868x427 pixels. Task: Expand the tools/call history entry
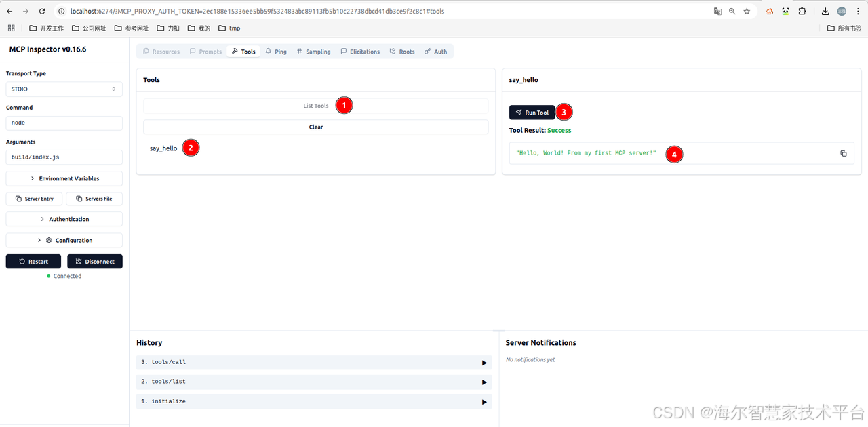click(484, 363)
